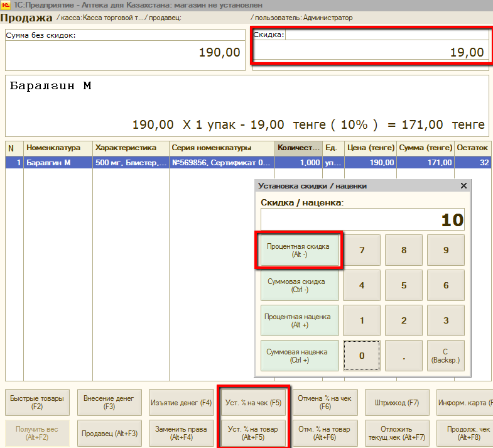This screenshot has width=493, height=448.
Task: Click Уст. % на чек (F5)
Action: click(253, 403)
